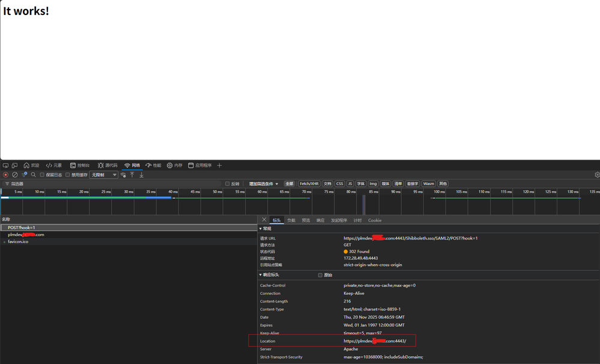The height and width of the screenshot is (364, 600).
Task: Toggle the device emulation icon
Action: [14, 165]
